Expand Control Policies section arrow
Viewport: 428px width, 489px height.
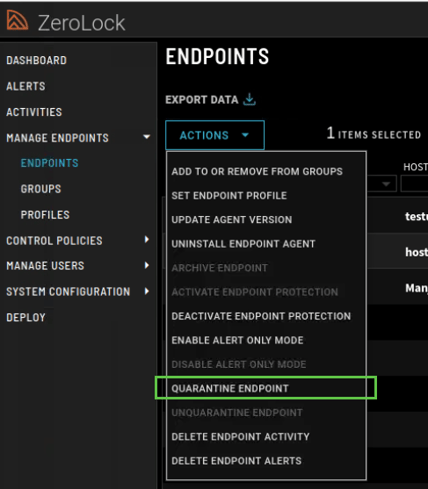[x=147, y=239]
